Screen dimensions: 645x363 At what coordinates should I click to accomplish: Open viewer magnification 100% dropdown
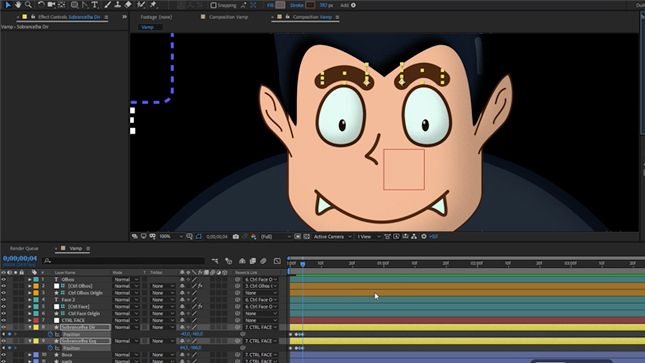click(171, 237)
